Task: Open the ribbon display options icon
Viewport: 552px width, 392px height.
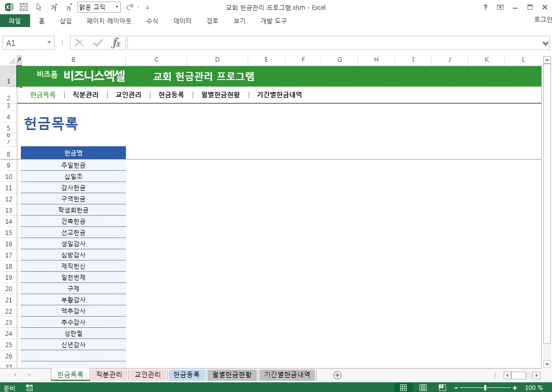Action: click(500, 7)
